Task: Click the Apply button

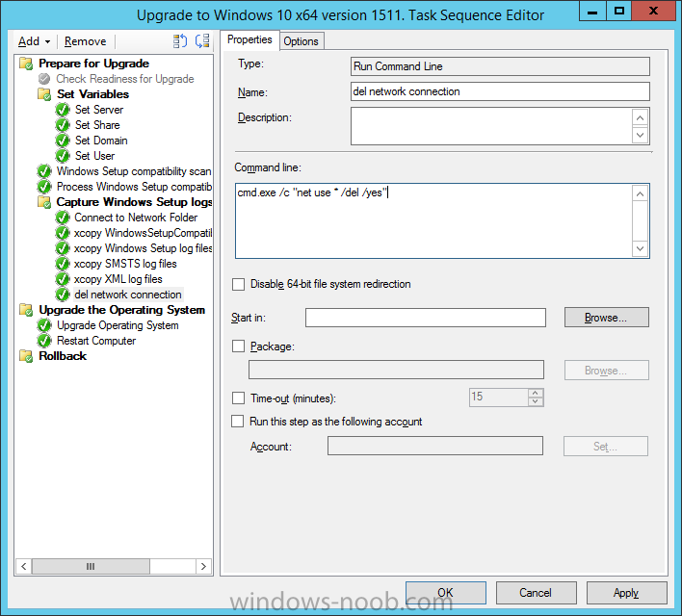Action: click(626, 593)
